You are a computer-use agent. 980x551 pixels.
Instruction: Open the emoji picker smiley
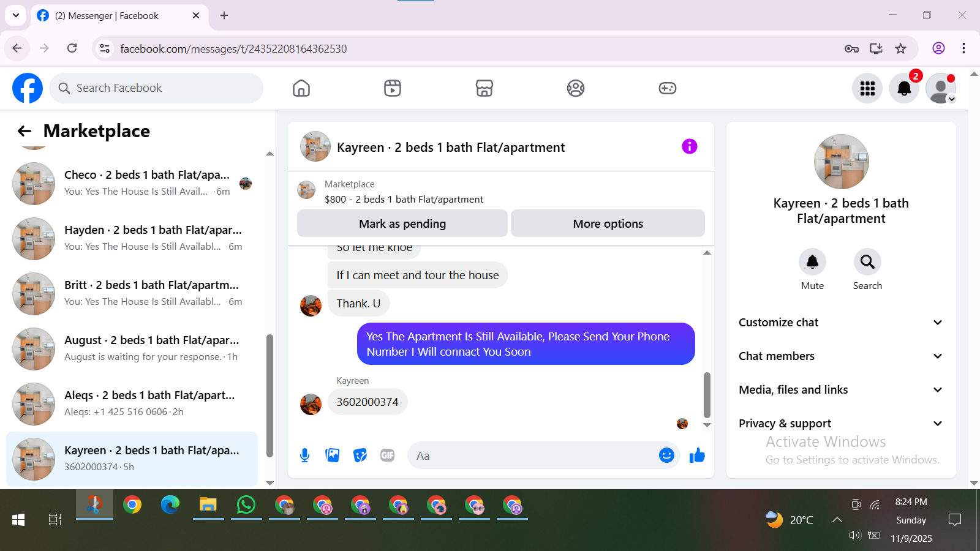point(666,455)
